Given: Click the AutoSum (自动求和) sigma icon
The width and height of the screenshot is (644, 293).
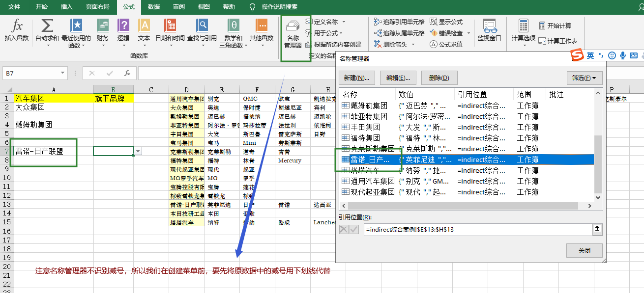Looking at the screenshot, I should click(x=47, y=26).
